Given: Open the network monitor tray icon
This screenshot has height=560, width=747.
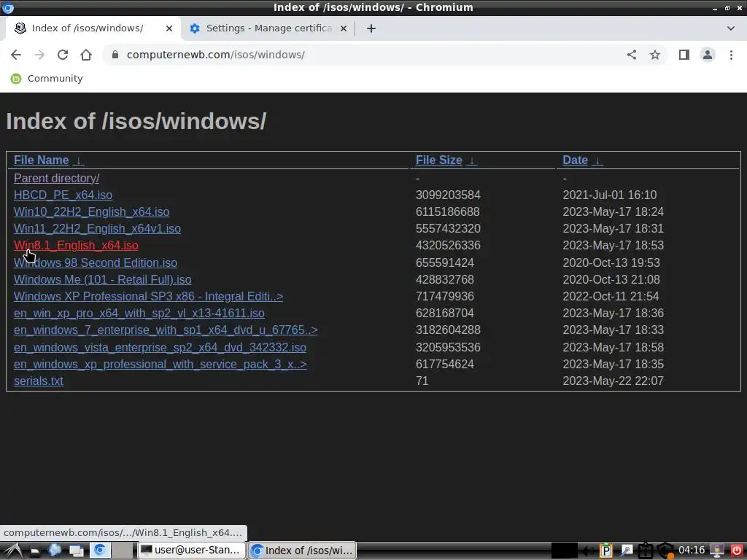Looking at the screenshot, I should click(717, 551).
